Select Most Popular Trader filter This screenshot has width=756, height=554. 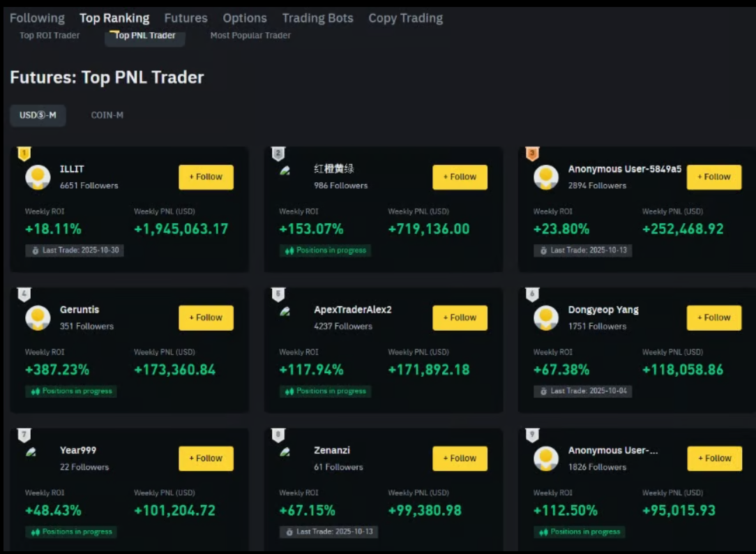[x=250, y=36]
